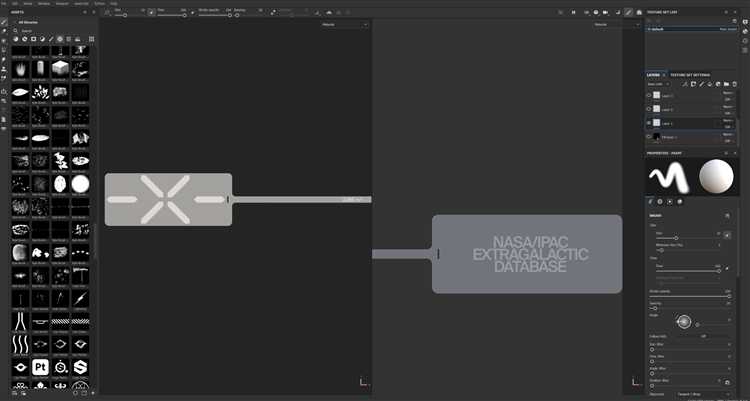Add fill layer icon in Layers panel
Screen dimensions: 750x401
click(710, 84)
